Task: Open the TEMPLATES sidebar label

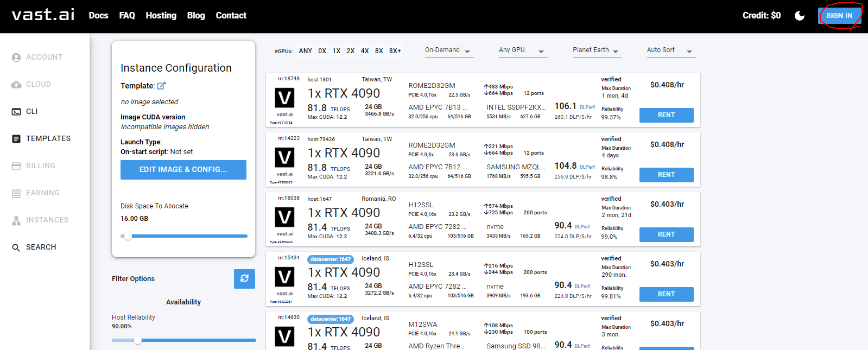Action: click(48, 138)
